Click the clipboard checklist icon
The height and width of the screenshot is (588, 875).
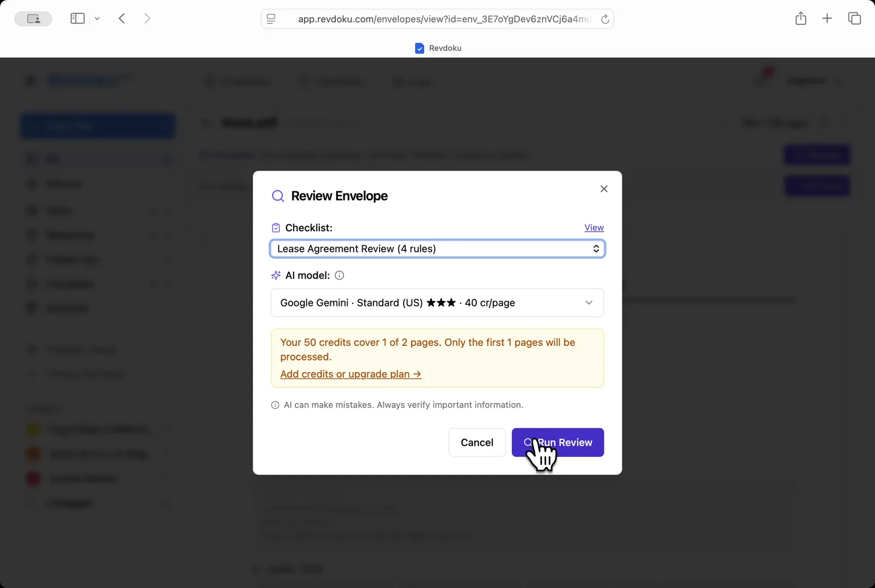(276, 227)
